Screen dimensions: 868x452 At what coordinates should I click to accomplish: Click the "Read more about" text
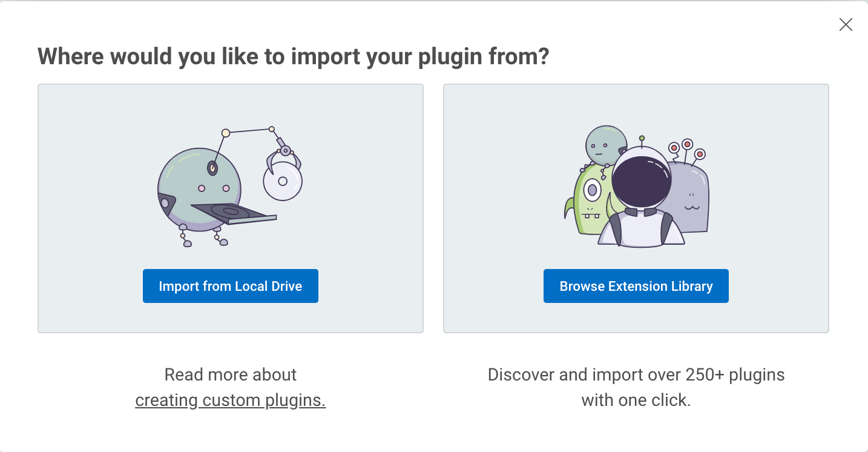coord(230,374)
